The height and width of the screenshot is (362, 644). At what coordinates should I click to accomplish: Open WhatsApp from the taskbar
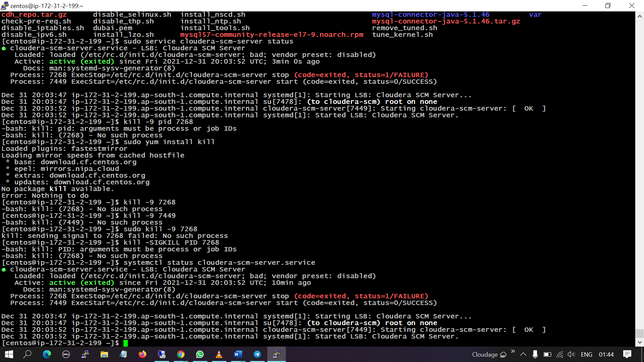pyautogui.click(x=200, y=354)
